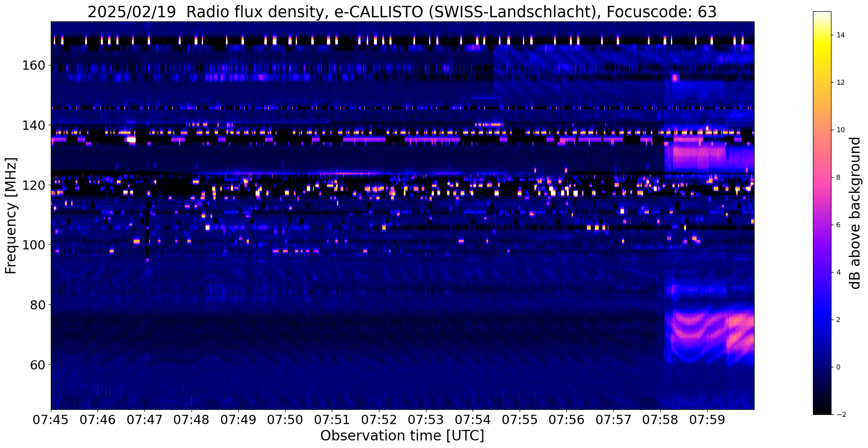Click the colorbar tick label 12
The height and width of the screenshot is (448, 868).
pos(841,83)
